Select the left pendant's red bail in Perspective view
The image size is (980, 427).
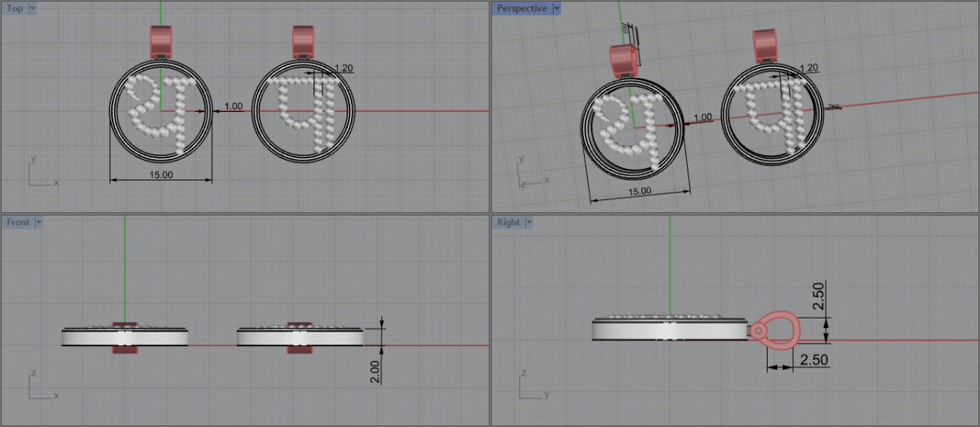(625, 60)
